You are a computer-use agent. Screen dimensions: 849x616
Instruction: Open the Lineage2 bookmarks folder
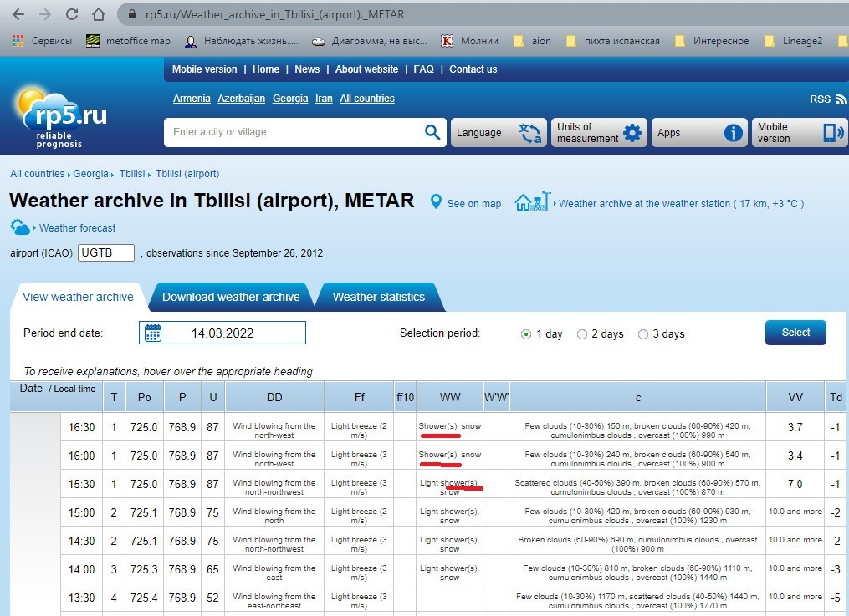[x=793, y=41]
